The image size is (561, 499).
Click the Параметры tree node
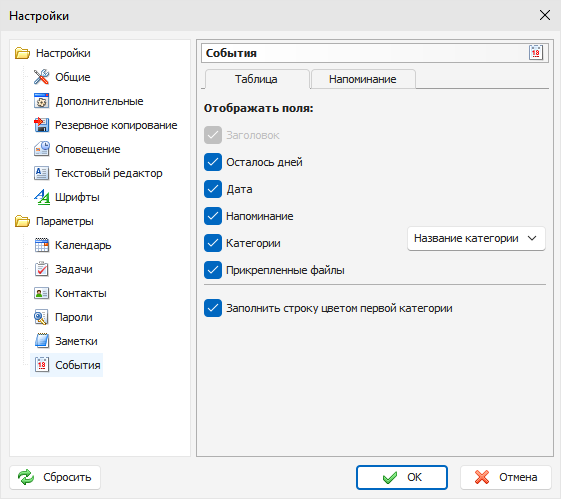pos(65,221)
